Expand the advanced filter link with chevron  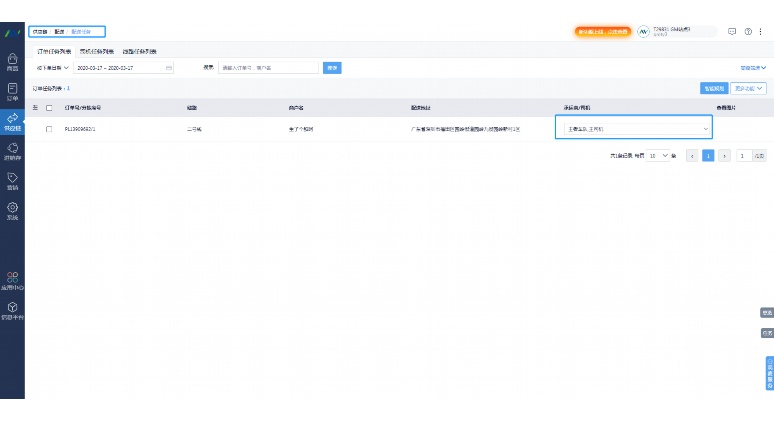pyautogui.click(x=753, y=68)
